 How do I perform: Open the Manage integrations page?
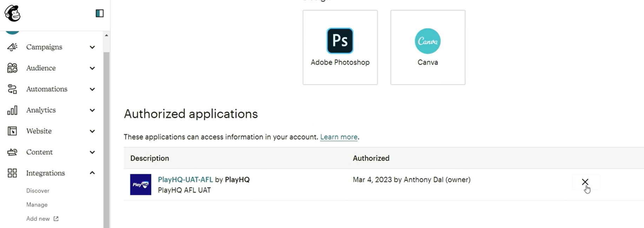click(37, 205)
